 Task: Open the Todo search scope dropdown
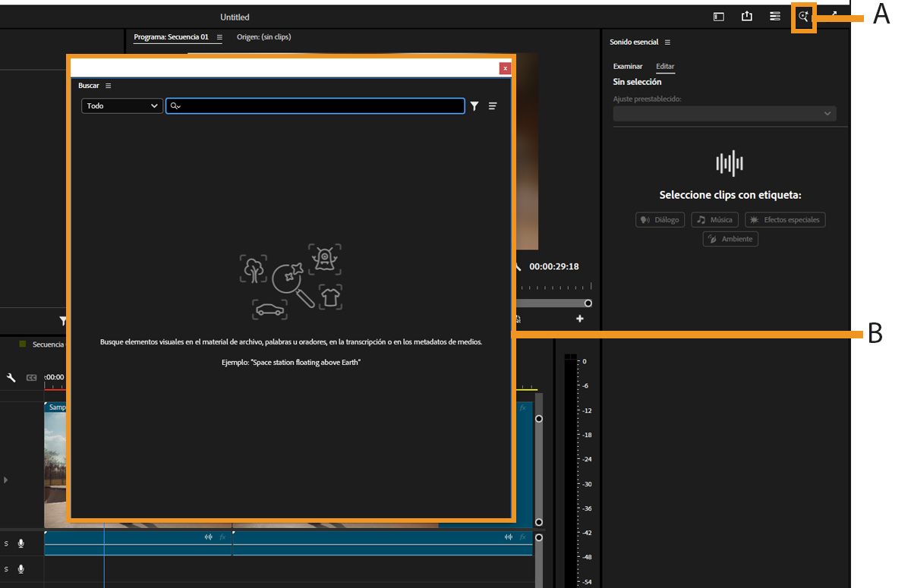tap(122, 106)
